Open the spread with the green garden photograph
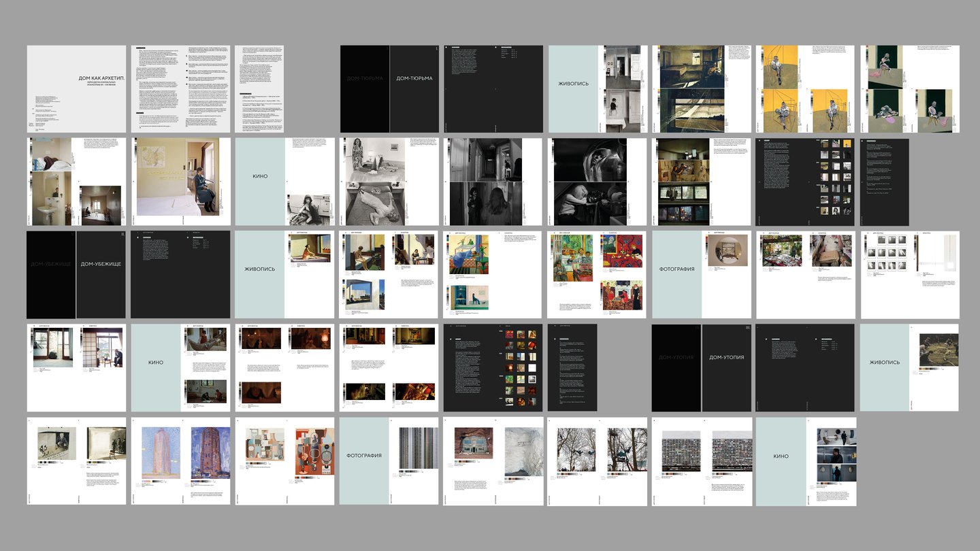Image resolution: width=980 pixels, height=551 pixels. pos(805,275)
